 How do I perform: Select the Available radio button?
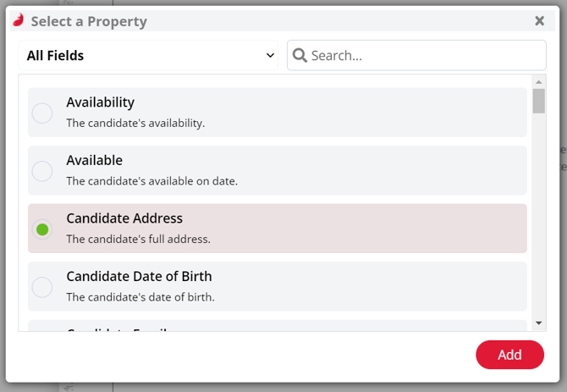coord(42,171)
